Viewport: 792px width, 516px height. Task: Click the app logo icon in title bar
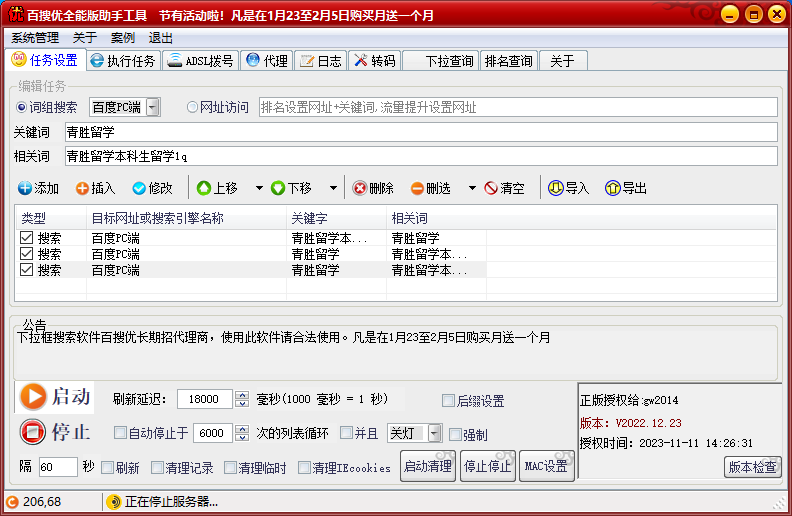16,14
